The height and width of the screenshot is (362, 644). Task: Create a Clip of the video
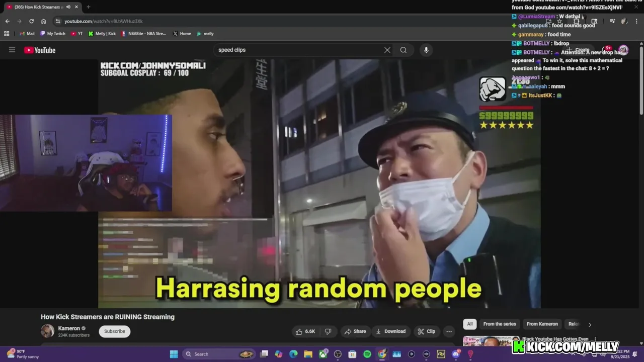pyautogui.click(x=426, y=331)
